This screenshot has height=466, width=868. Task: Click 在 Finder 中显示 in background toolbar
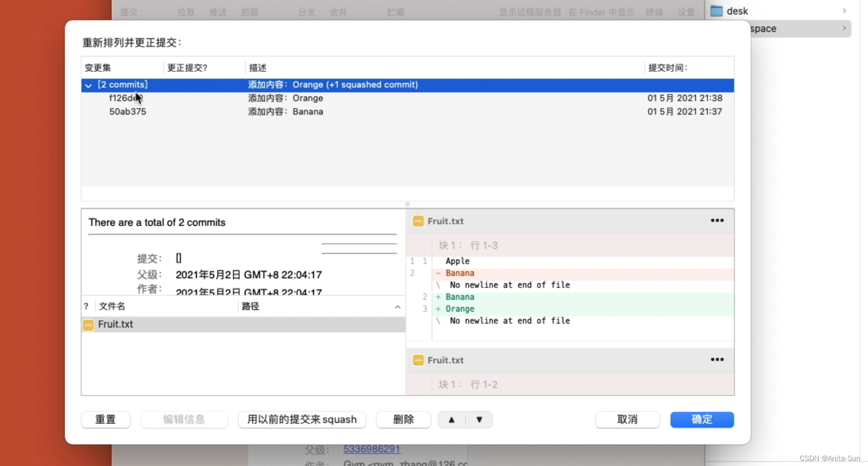(x=602, y=12)
